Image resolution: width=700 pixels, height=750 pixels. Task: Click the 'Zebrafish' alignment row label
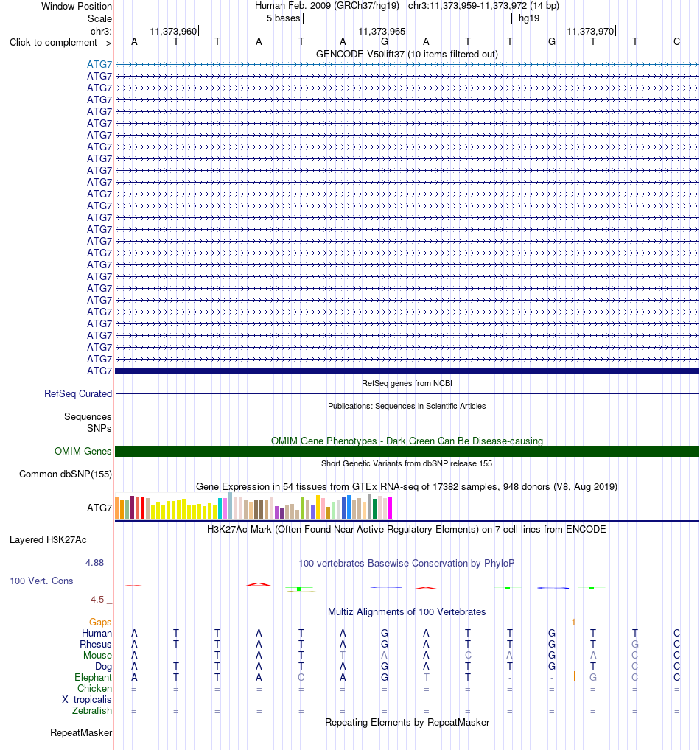pos(92,710)
